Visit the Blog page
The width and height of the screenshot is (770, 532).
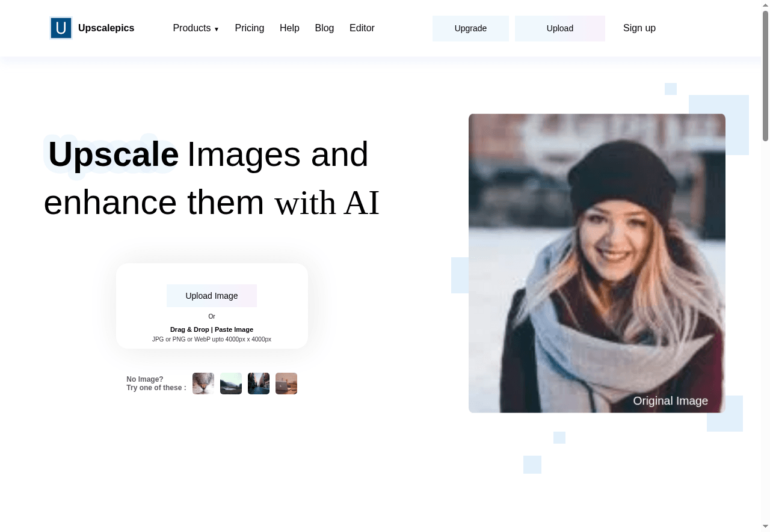324,28
